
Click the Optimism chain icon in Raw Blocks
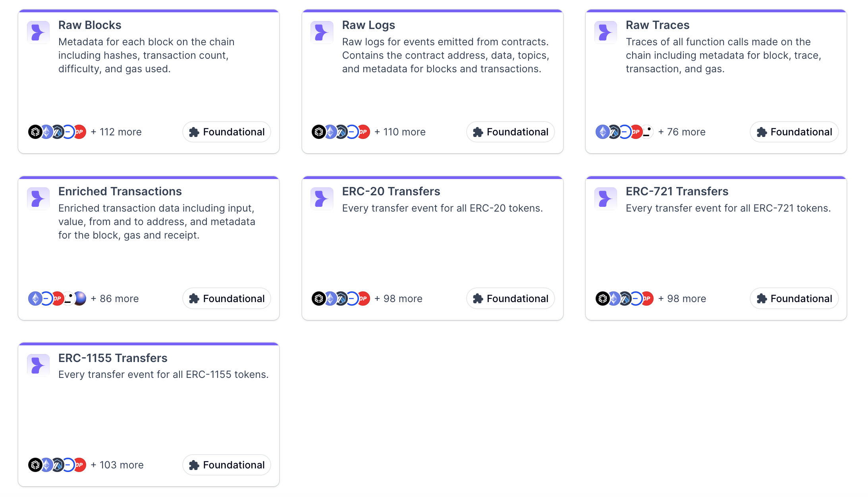tap(80, 132)
